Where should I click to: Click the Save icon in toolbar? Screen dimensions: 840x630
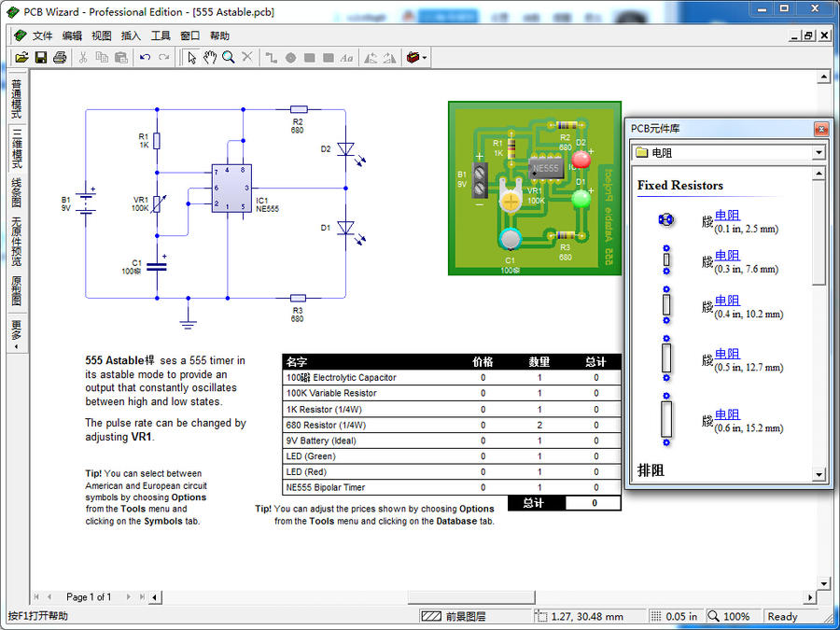point(41,58)
